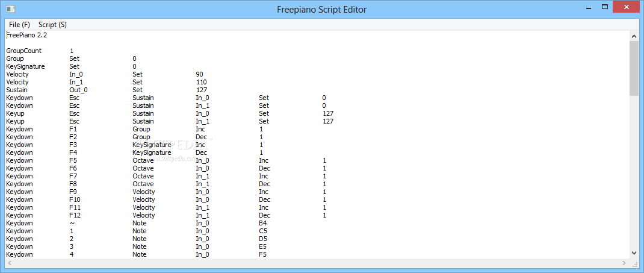Click the value '127' on Sustain Out_0 line
The image size is (644, 273).
click(202, 90)
